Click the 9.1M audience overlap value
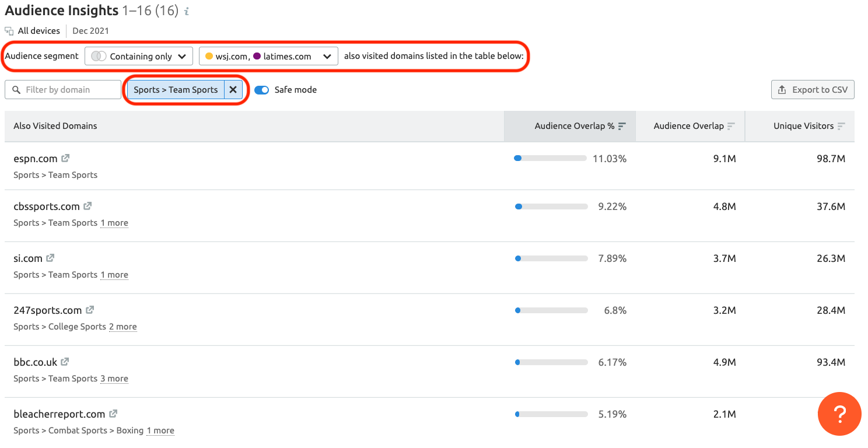The width and height of the screenshot is (868, 448). point(724,158)
